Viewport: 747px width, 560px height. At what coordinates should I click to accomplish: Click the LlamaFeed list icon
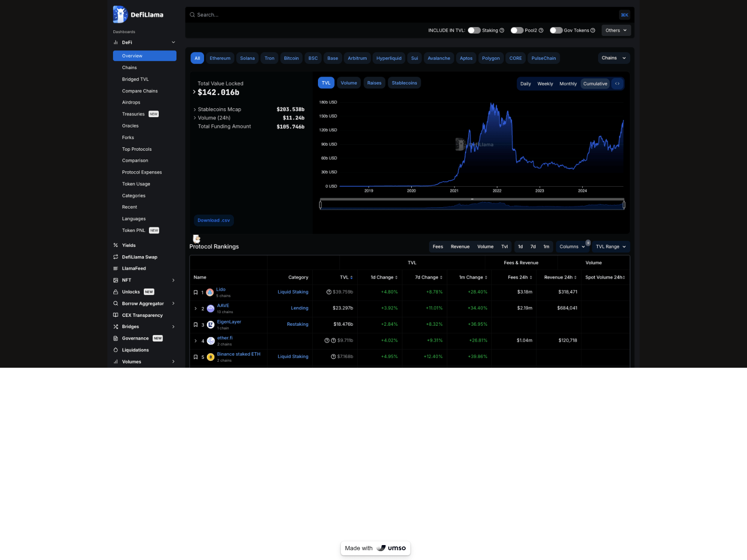click(x=116, y=269)
